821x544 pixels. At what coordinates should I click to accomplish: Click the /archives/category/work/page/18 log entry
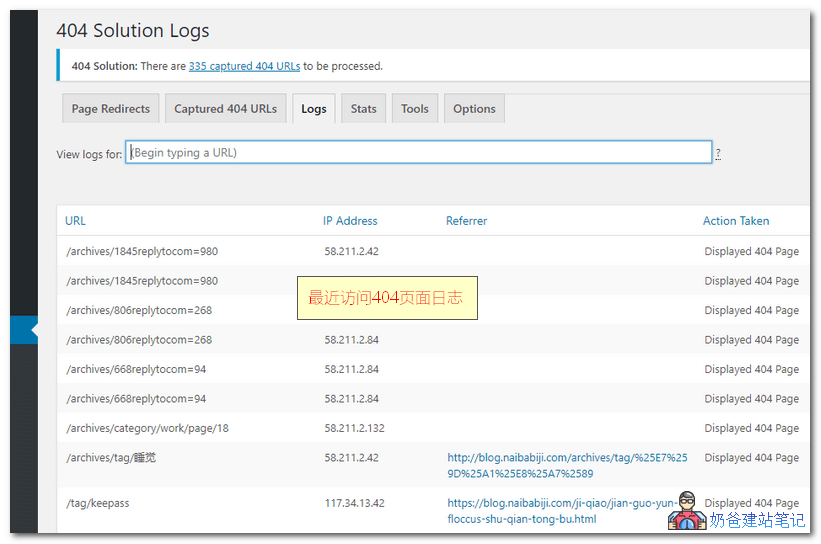click(x=147, y=428)
